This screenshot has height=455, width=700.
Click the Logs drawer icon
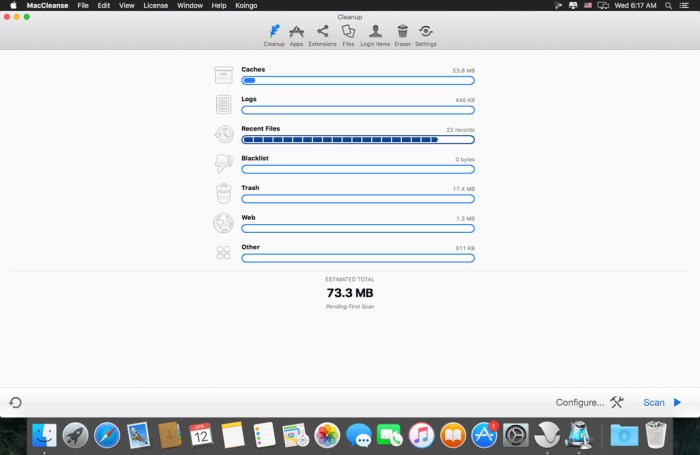tap(223, 104)
